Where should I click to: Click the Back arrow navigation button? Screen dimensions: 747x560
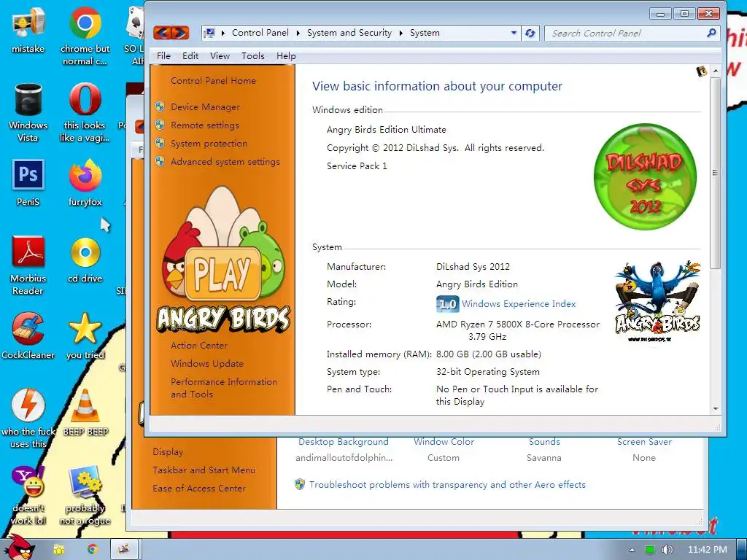(x=163, y=33)
